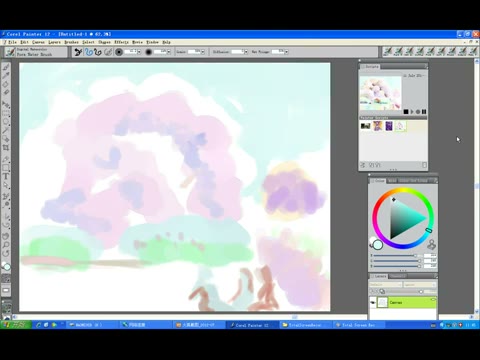Select the Text tool

click(x=6, y=176)
